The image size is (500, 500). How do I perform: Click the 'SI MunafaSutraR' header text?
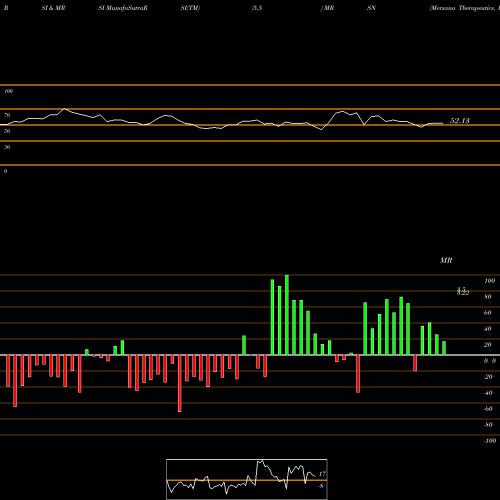pos(123,8)
